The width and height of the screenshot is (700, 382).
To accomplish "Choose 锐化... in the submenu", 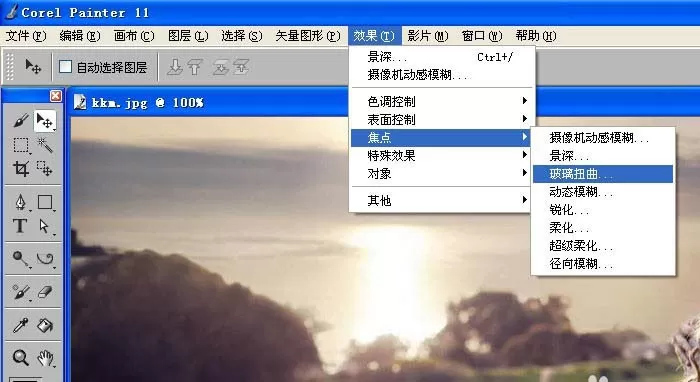I will (603, 210).
